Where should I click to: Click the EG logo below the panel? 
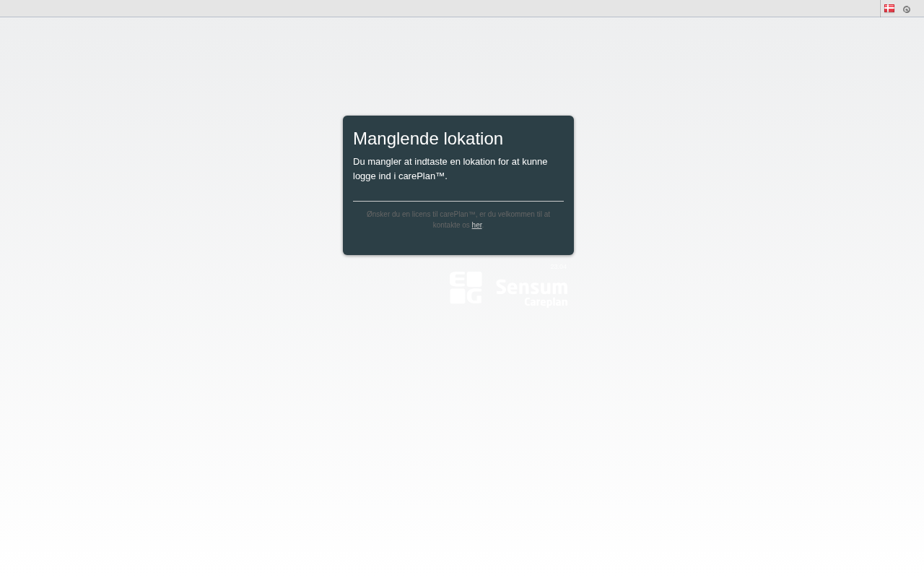coord(466,288)
